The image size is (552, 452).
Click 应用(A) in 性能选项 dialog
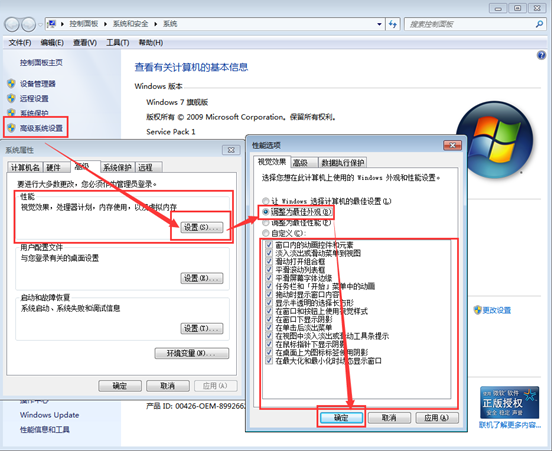(437, 418)
